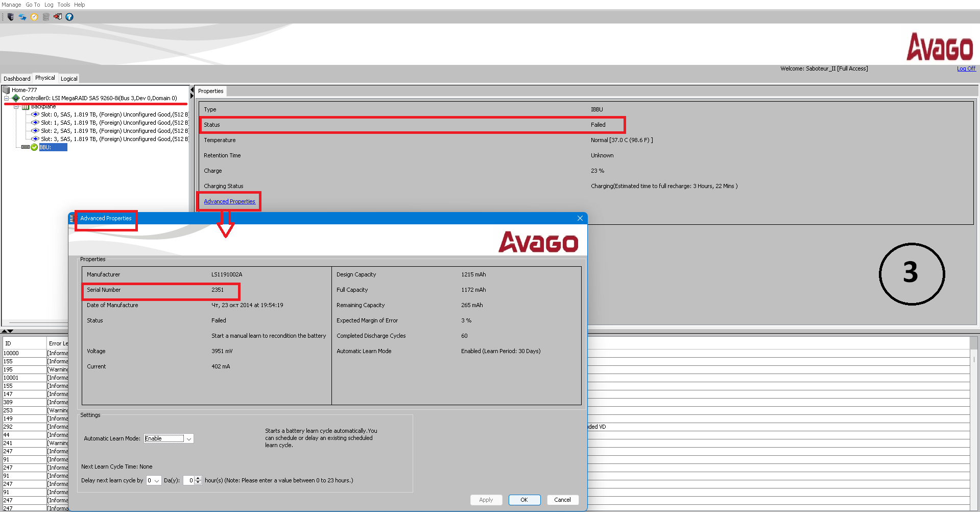Click the right-pointing pane expand arrow
Screen dimensions: 980x512
[192, 96]
